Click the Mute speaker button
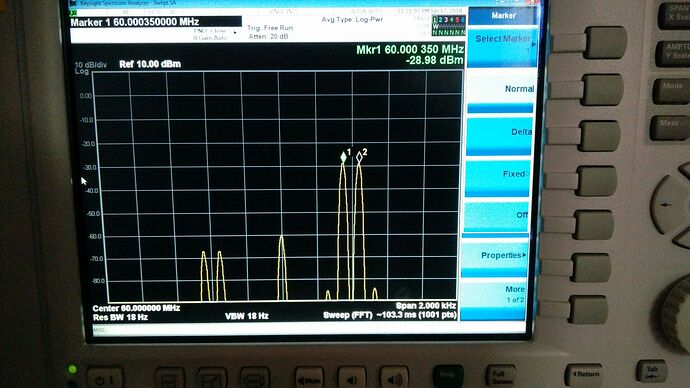Screen dimensions: 690x388 309,378
